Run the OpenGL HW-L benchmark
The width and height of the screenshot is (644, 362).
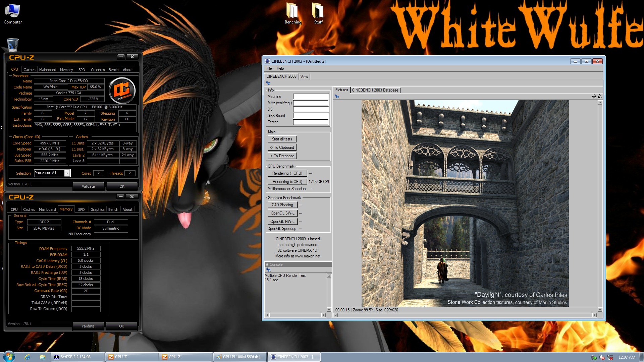282,222
